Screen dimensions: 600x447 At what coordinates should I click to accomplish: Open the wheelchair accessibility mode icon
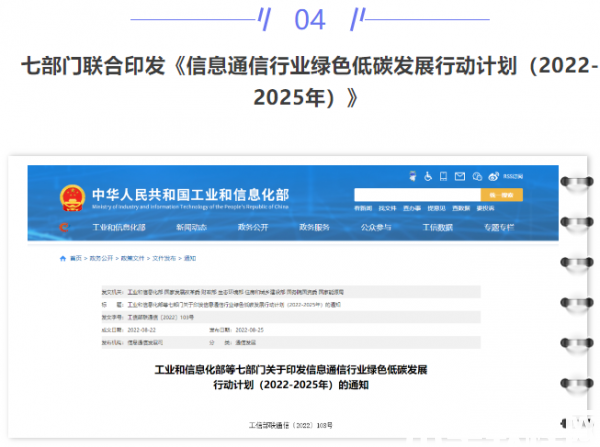click(428, 176)
